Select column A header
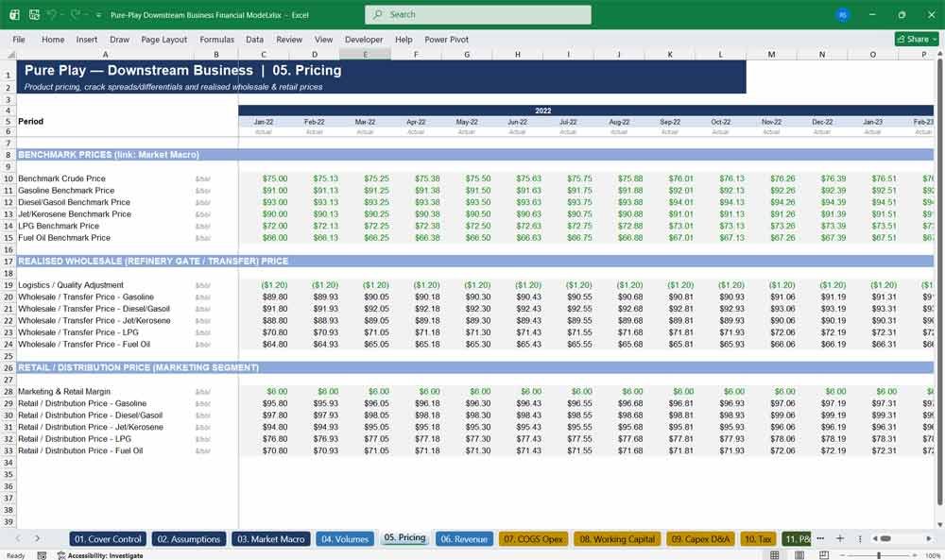The width and height of the screenshot is (945, 560). (106, 54)
